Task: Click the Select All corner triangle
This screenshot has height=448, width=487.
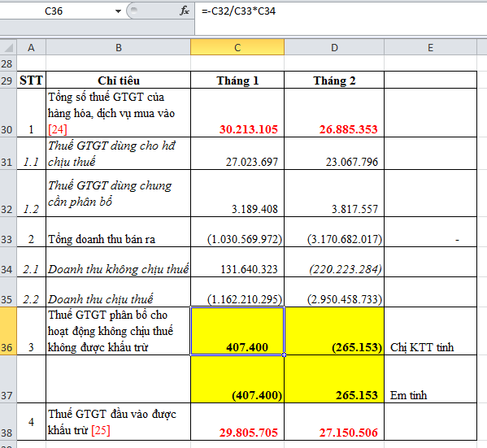Action: 8,47
